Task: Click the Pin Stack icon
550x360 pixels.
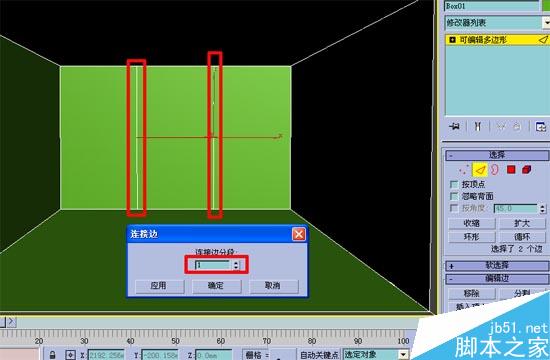Action: 455,127
